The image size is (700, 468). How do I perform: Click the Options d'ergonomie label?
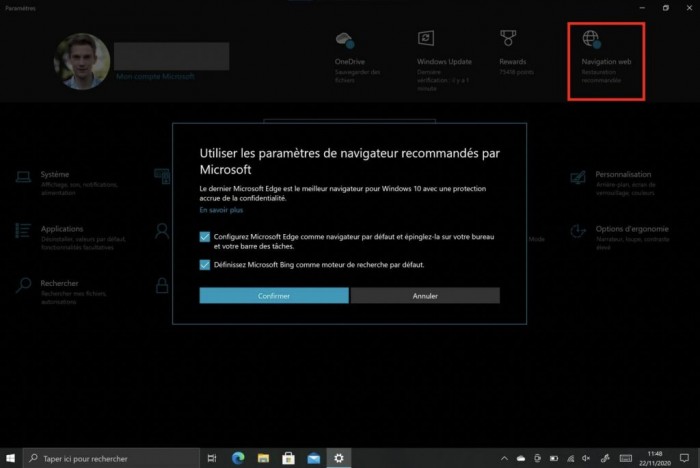coord(632,229)
